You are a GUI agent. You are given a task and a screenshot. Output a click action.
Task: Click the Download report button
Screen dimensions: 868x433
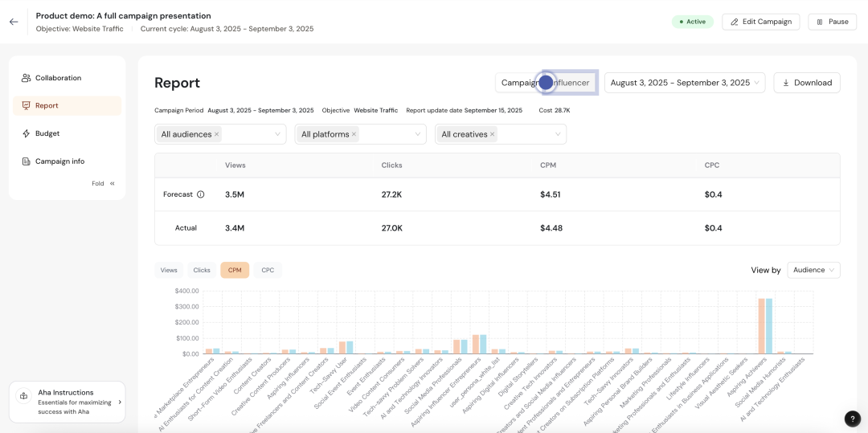pos(806,83)
